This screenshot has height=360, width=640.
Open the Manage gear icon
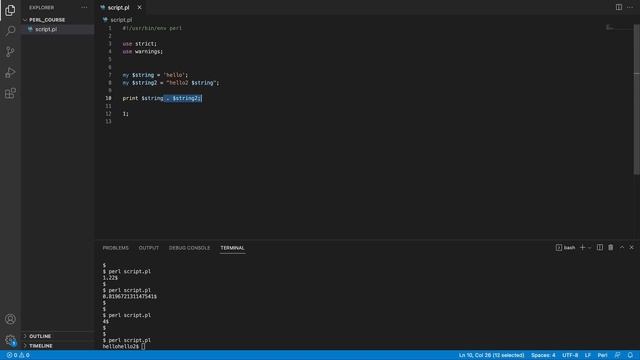pyautogui.click(x=10, y=340)
